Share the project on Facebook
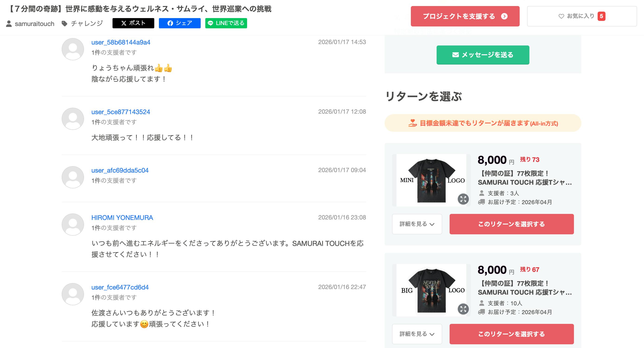 click(180, 23)
